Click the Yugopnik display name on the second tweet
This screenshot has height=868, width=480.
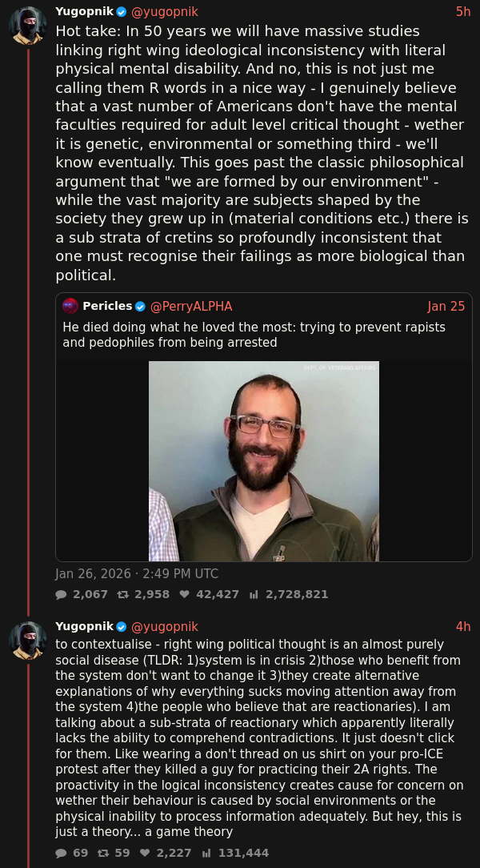[85, 626]
